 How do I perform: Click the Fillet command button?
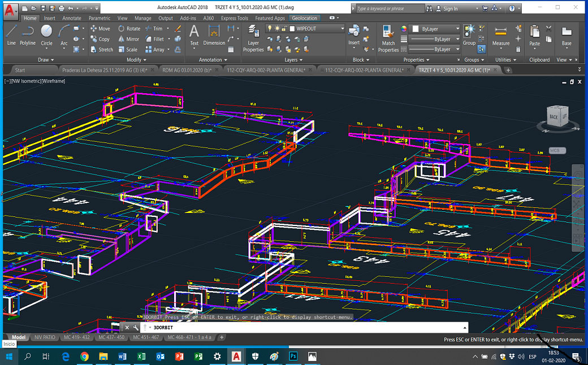(154, 39)
